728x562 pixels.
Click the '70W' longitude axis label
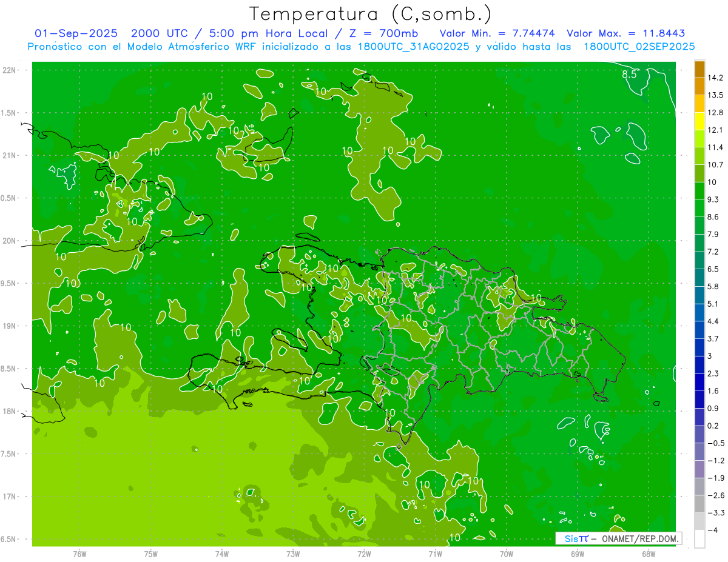[507, 554]
